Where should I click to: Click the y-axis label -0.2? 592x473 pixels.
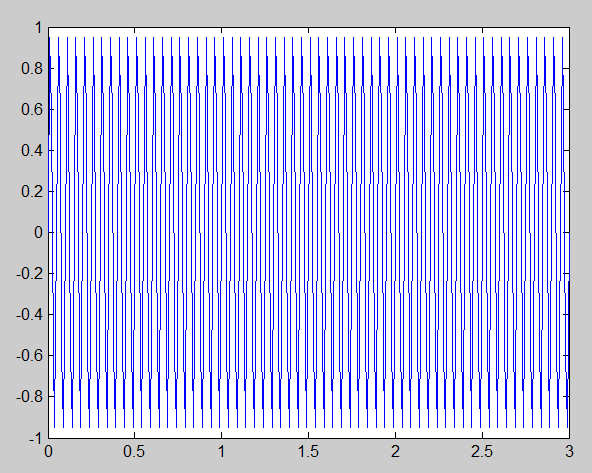[30, 274]
